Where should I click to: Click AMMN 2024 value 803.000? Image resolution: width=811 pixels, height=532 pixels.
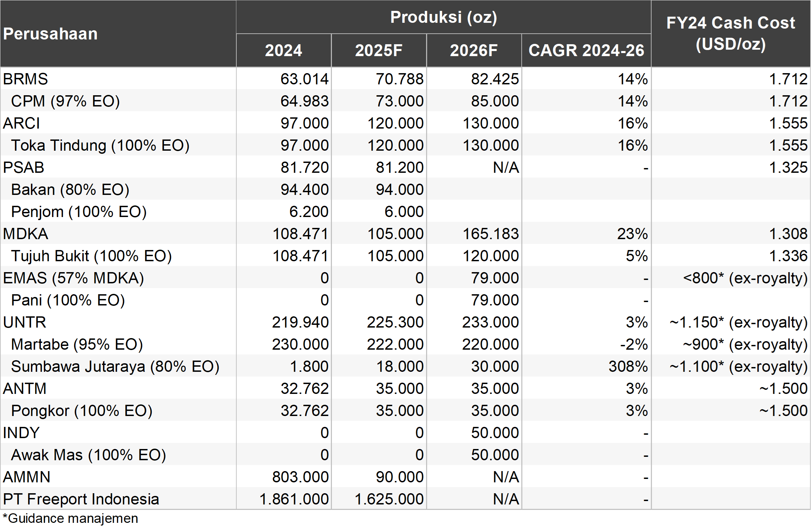300,477
